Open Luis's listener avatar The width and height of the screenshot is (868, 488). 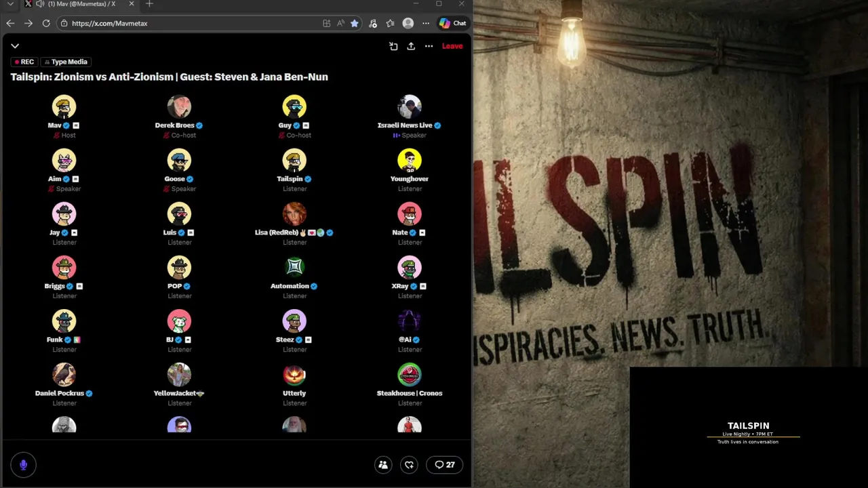[179, 214]
